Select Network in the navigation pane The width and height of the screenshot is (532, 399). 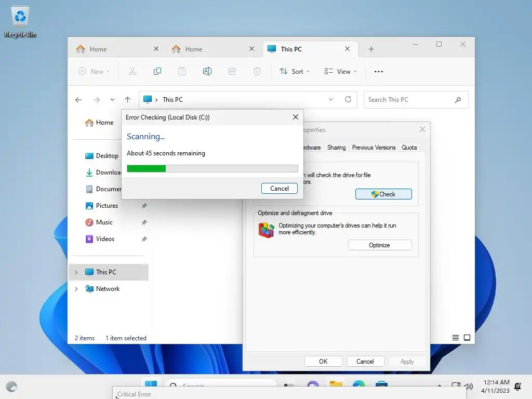point(102,289)
